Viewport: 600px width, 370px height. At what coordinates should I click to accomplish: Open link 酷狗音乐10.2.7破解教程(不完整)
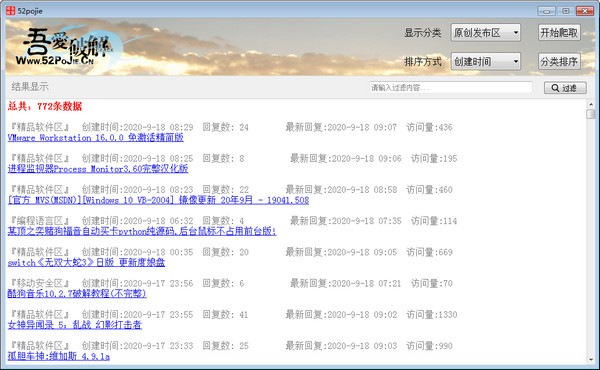pyautogui.click(x=77, y=293)
